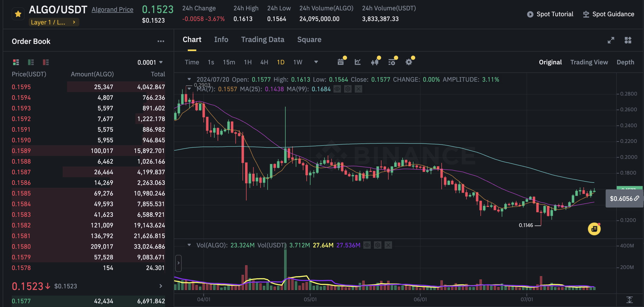Image resolution: width=644 pixels, height=307 pixels.
Task: Collapse the MA indicator legend triangle
Action: click(189, 89)
